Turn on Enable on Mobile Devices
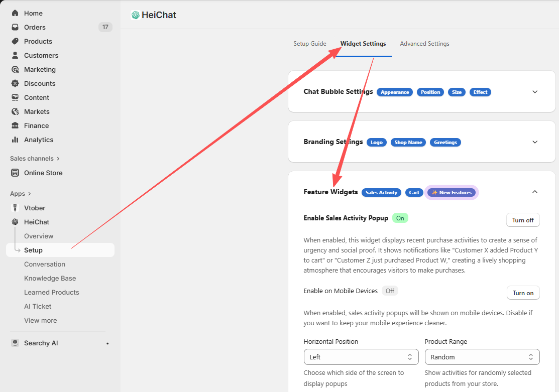Viewport: 559px width, 392px height. 523,293
